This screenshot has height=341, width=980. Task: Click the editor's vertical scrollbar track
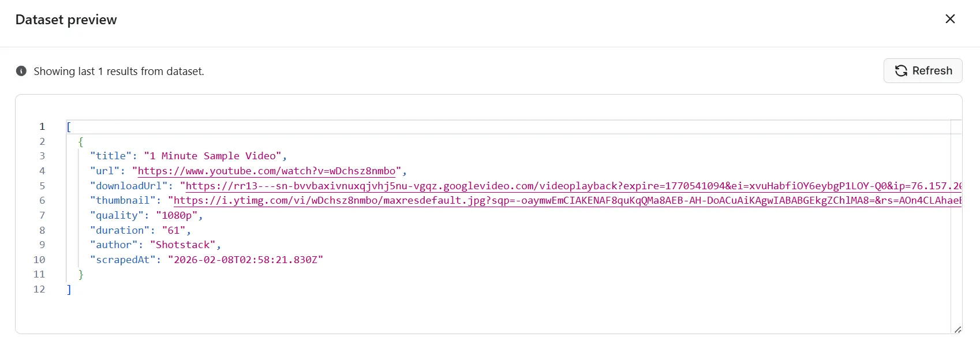point(956,231)
